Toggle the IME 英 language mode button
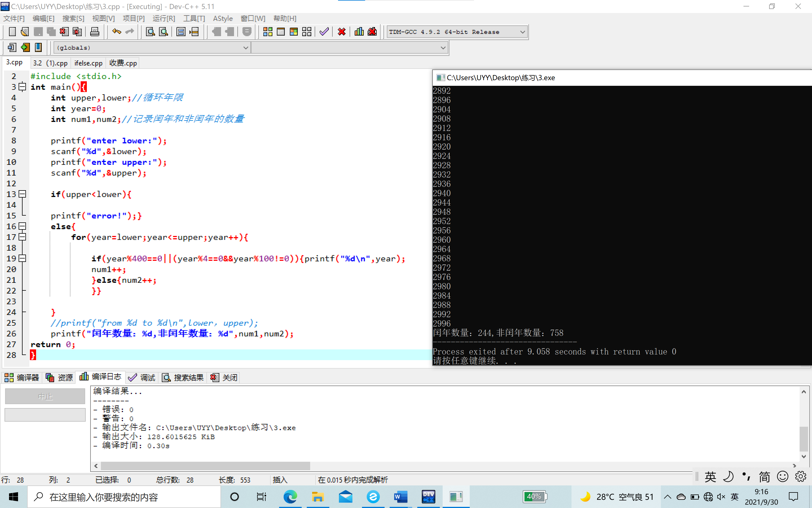 pos(710,477)
